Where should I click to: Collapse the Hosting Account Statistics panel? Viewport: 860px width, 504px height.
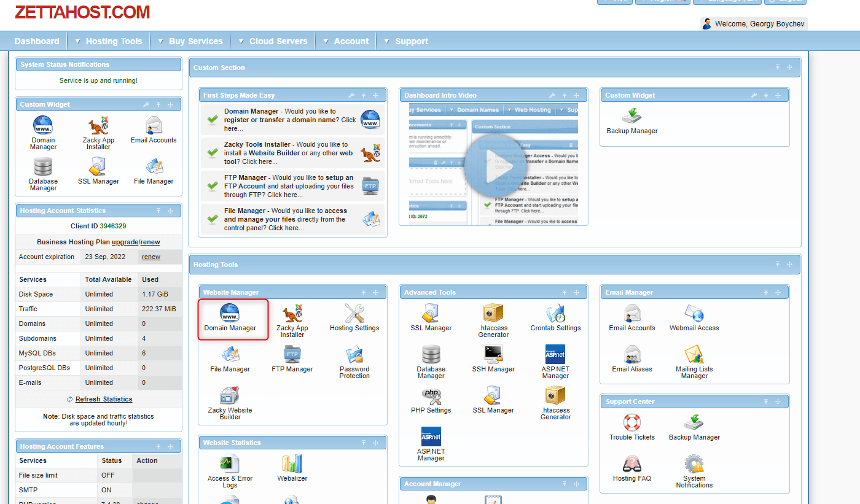[x=158, y=211]
